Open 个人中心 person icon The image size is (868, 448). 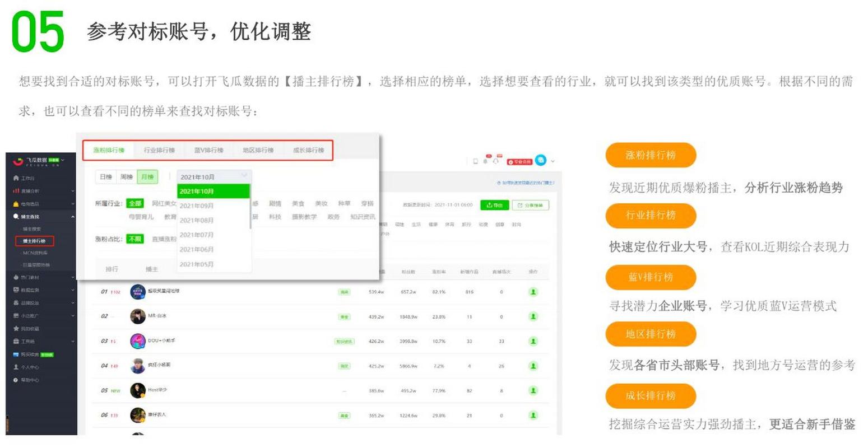coord(16,367)
